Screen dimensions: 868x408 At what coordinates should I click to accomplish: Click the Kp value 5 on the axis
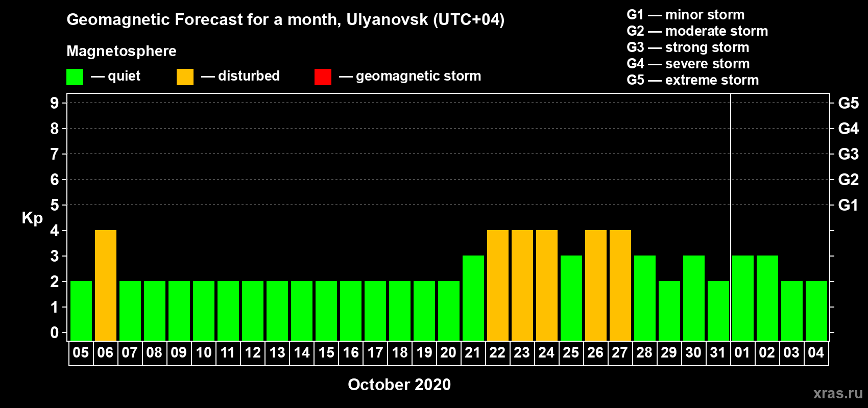[x=55, y=205]
